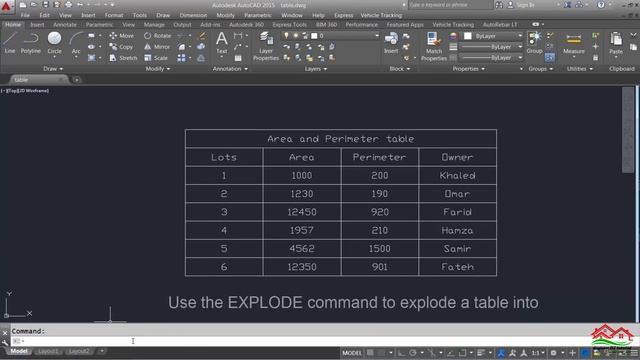Image resolution: width=640 pixels, height=360 pixels.
Task: Toggle the blue annotation visibility button
Action: click(x=501, y=353)
